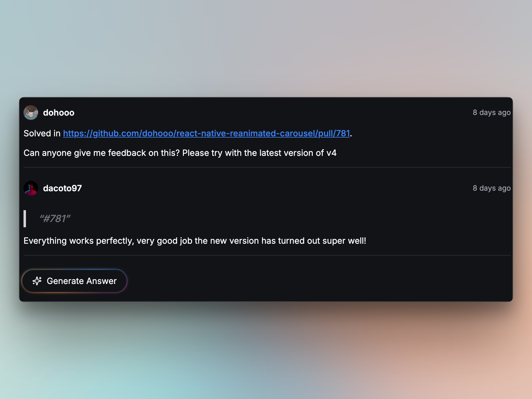Click the gradient background above the card
Viewport: 532px width, 399px height.
pyautogui.click(x=266, y=46)
